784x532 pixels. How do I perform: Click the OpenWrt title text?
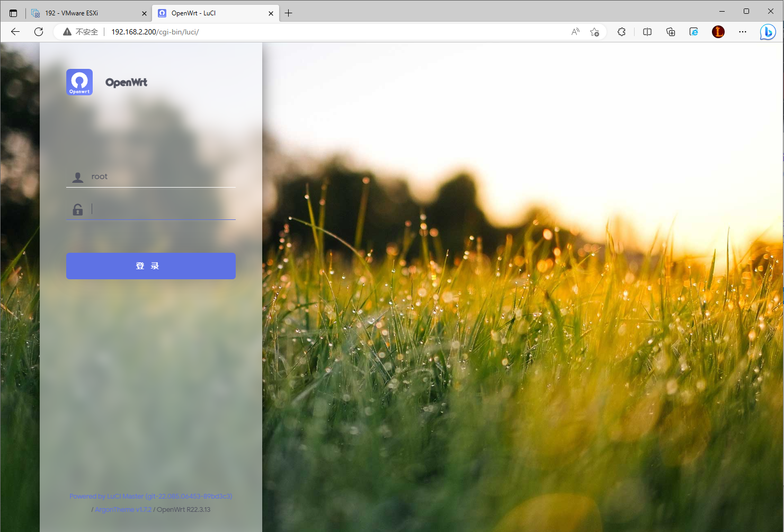[x=126, y=82]
